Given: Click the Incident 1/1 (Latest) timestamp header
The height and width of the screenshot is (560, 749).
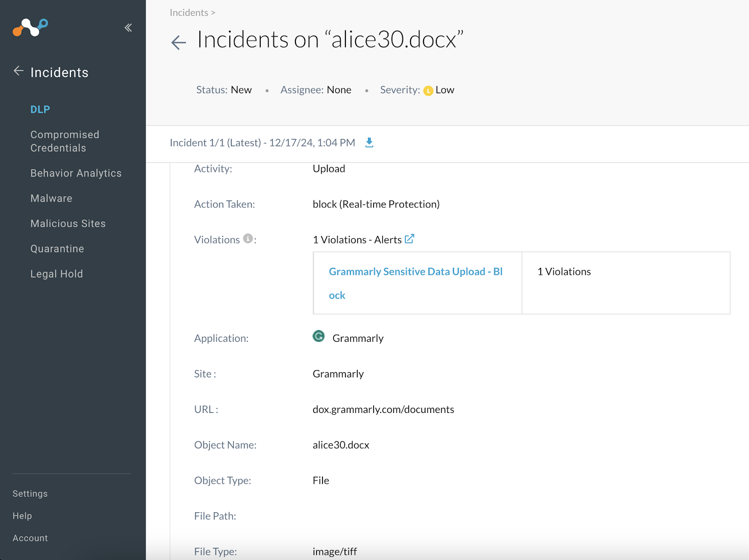Looking at the screenshot, I should pyautogui.click(x=263, y=143).
